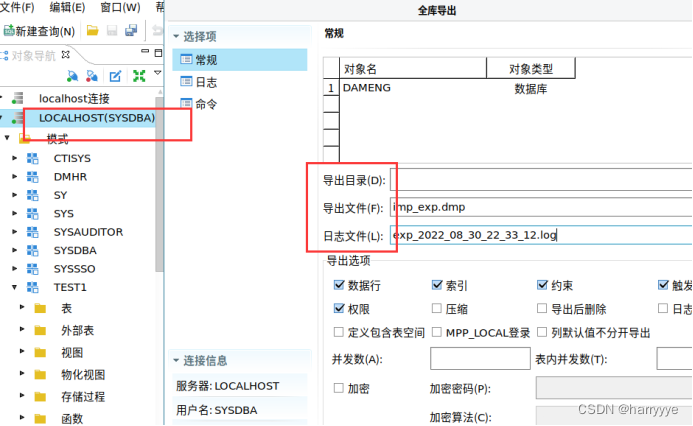
Task: Enable the 加密 checkbox
Action: (339, 388)
